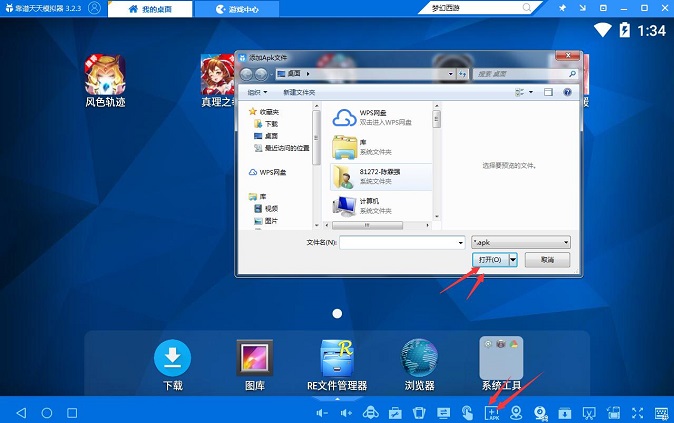
Task: Open the 组织 menu in dialog
Action: [x=257, y=92]
